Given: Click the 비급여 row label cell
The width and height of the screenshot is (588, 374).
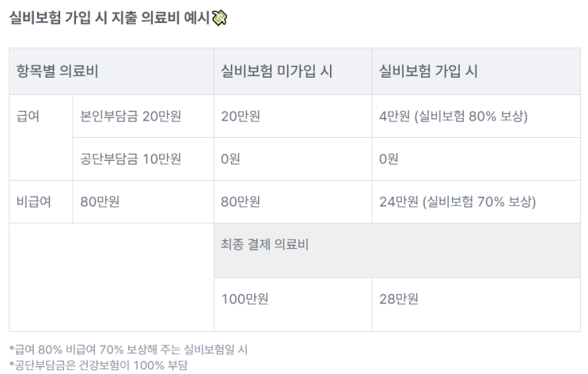Looking at the screenshot, I should click(41, 201).
